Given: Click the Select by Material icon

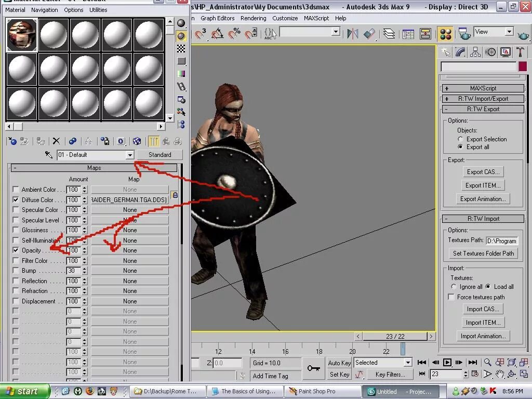Looking at the screenshot, I should tap(181, 112).
